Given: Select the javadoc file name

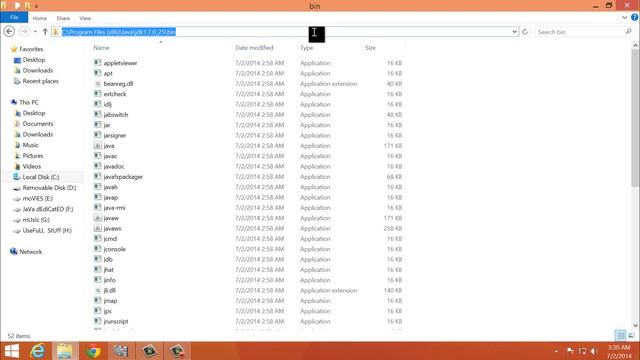Looking at the screenshot, I should click(114, 166).
